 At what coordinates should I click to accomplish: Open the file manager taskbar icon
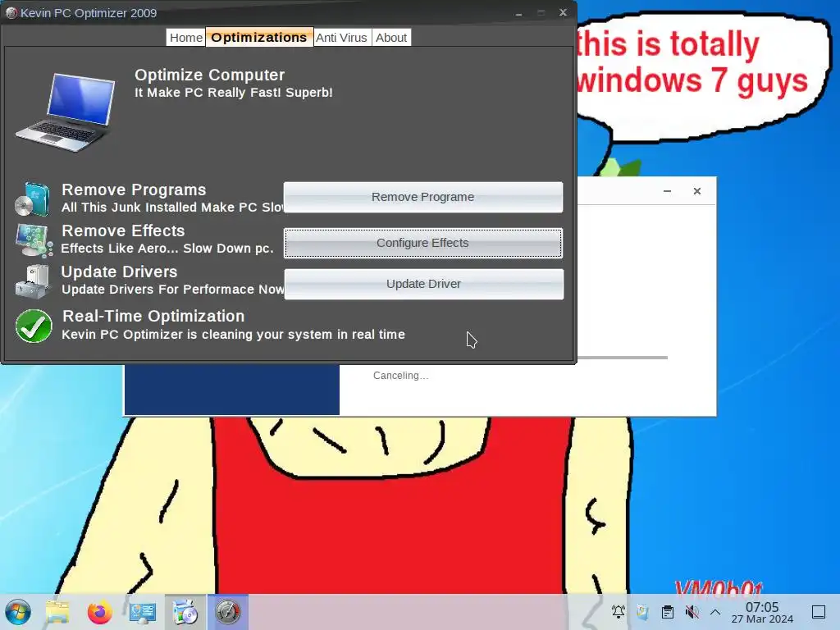[x=57, y=612]
